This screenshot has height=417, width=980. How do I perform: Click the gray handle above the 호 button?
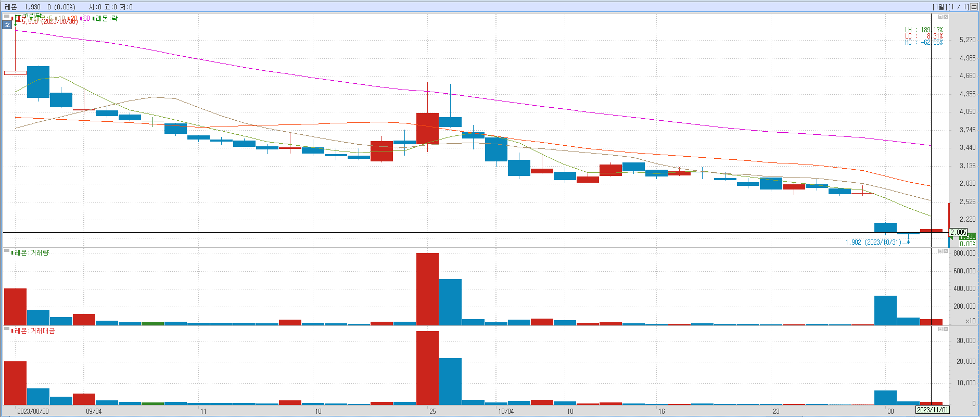click(7, 17)
